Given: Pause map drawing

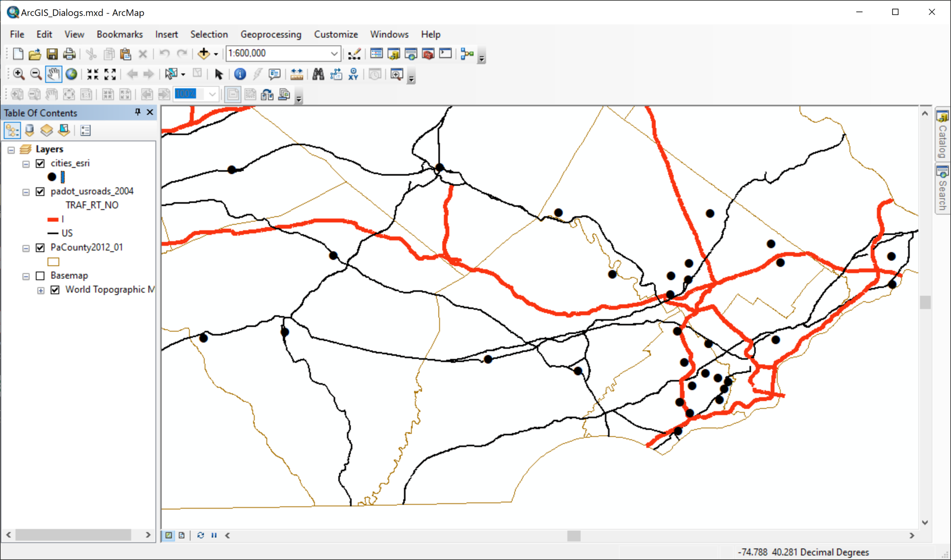Looking at the screenshot, I should tap(214, 535).
